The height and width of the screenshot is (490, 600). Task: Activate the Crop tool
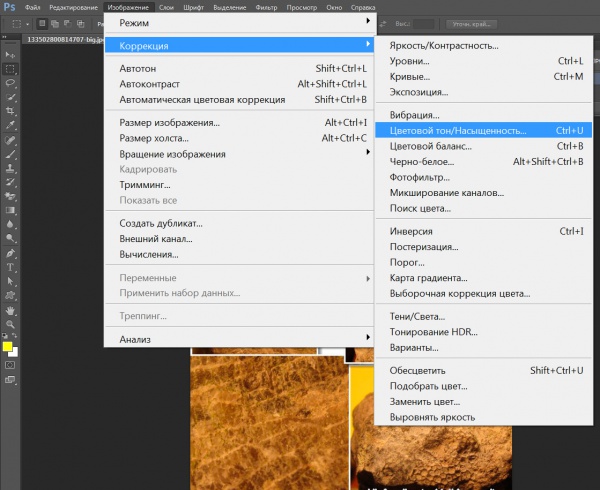click(10, 111)
